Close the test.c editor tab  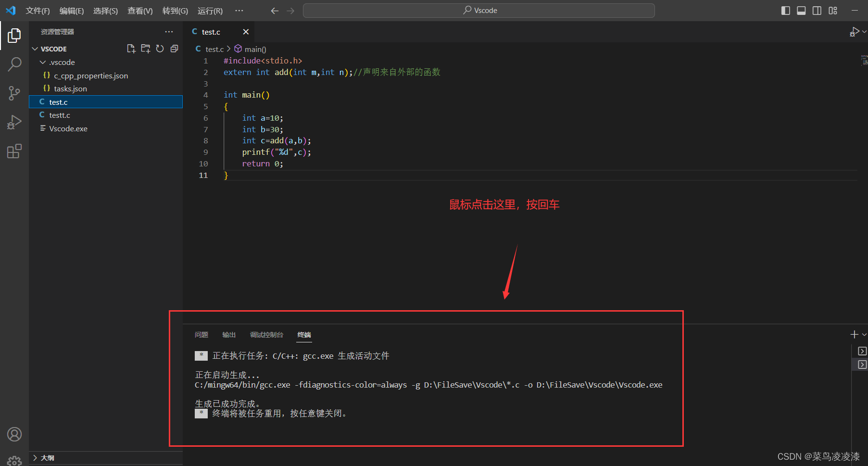point(246,32)
